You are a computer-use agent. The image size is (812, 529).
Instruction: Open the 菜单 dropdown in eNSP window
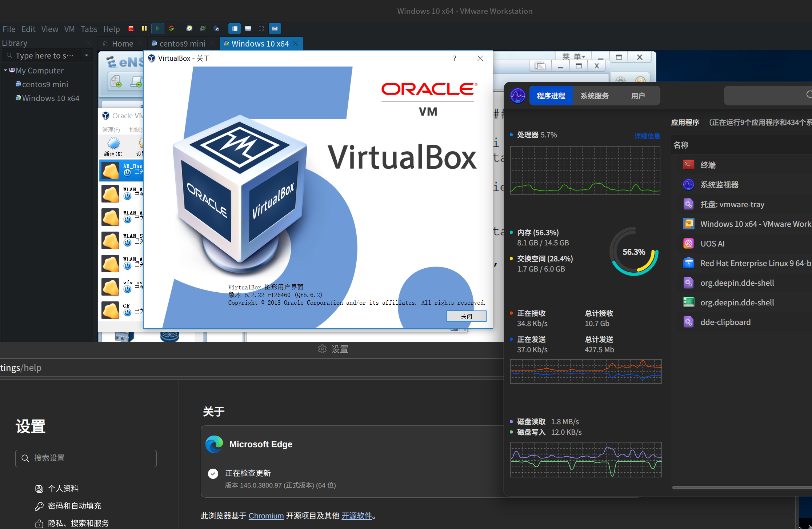tap(574, 57)
